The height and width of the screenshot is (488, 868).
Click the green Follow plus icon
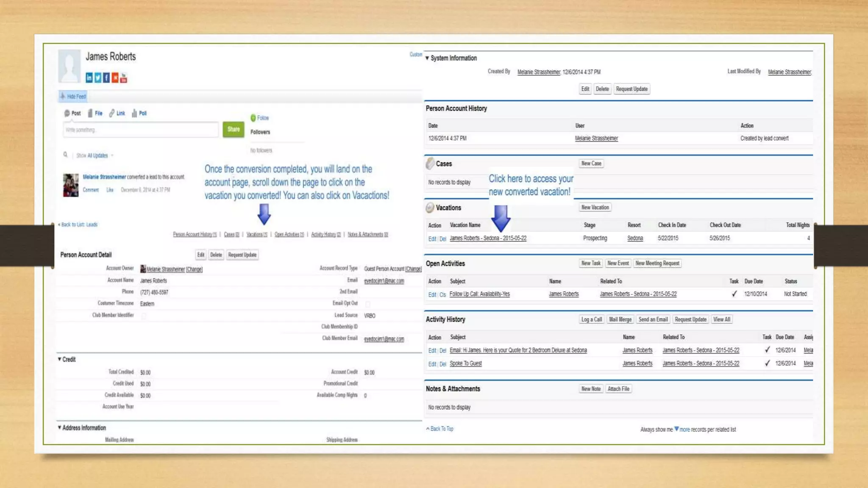coord(253,118)
